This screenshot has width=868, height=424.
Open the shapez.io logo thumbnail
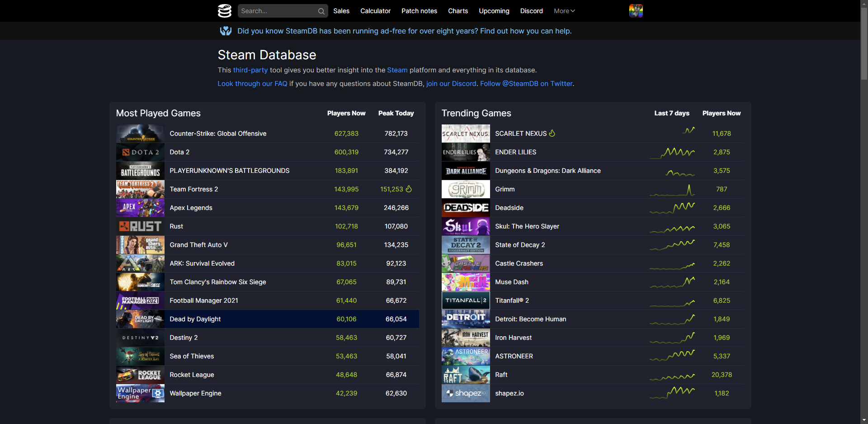(x=466, y=393)
